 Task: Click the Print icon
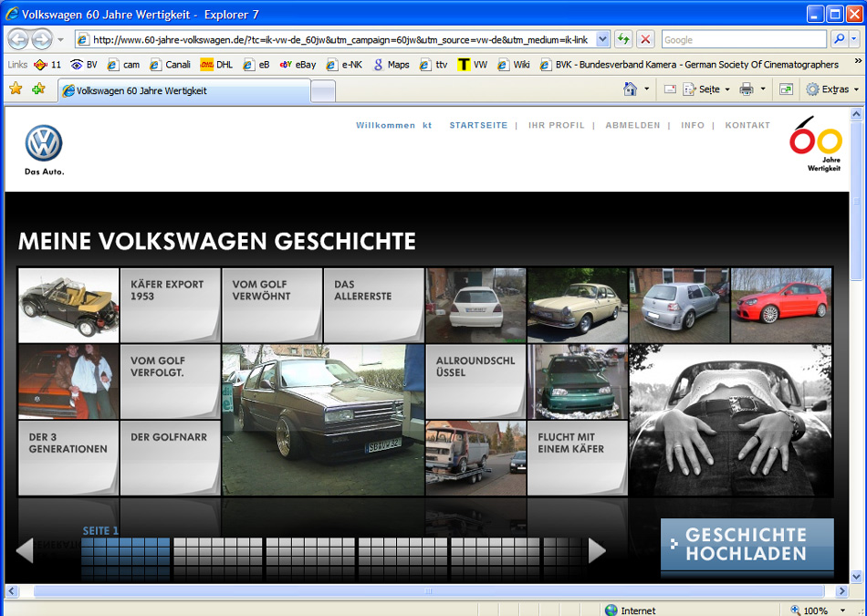(746, 89)
